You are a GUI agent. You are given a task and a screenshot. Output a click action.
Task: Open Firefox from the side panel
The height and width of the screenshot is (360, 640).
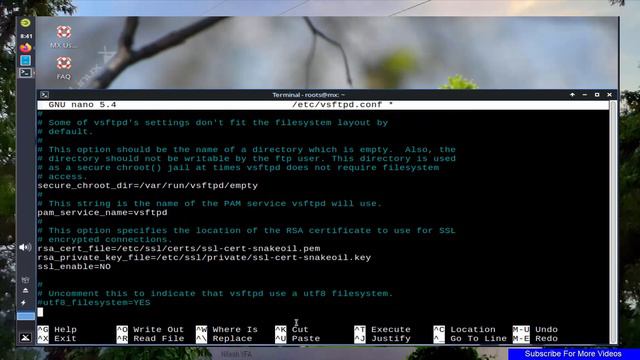[25, 48]
